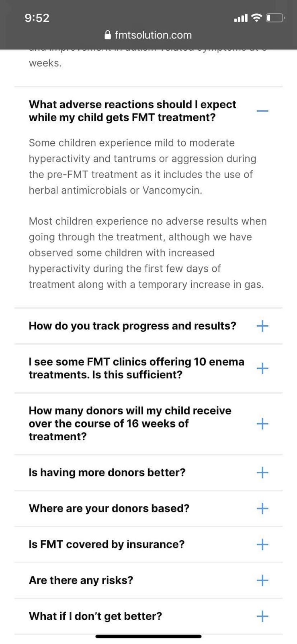
Task: Collapse the adverse reactions answer minus icon
Action: point(262,111)
